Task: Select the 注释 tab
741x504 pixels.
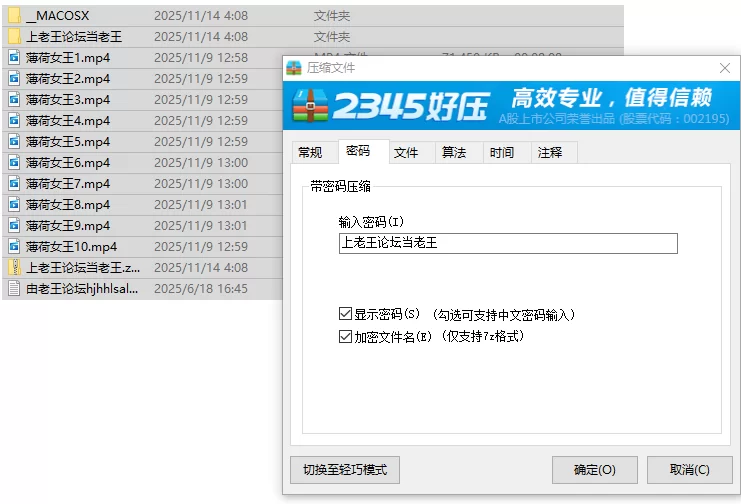Action: 550,153
